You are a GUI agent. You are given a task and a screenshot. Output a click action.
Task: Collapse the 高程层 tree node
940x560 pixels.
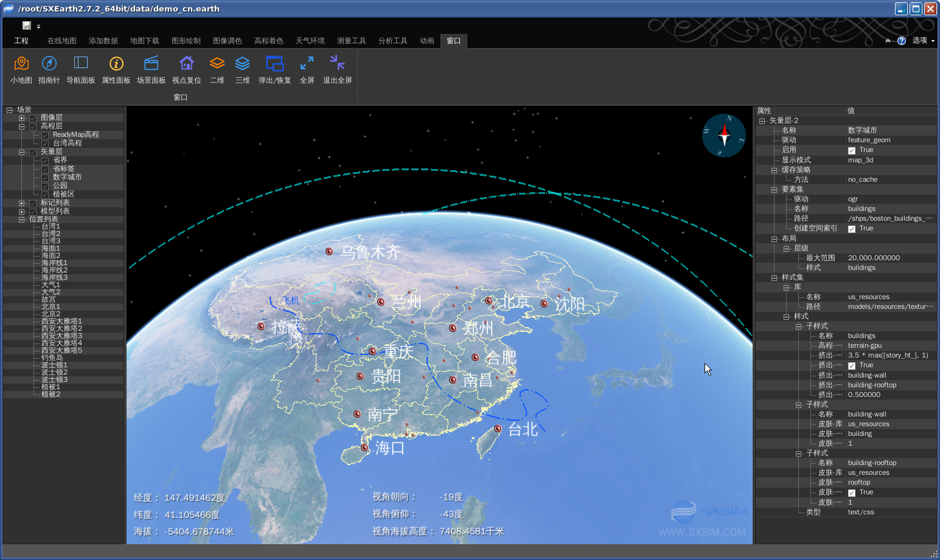point(21,126)
